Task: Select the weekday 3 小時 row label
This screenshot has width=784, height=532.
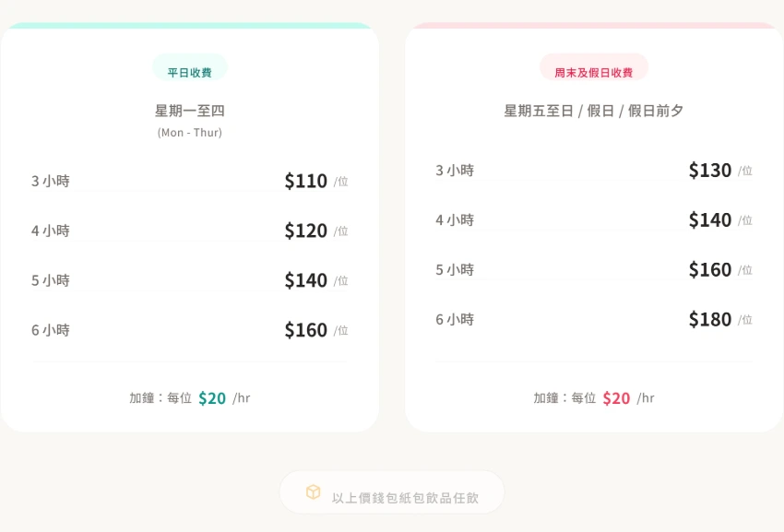Action: pyautogui.click(x=51, y=181)
